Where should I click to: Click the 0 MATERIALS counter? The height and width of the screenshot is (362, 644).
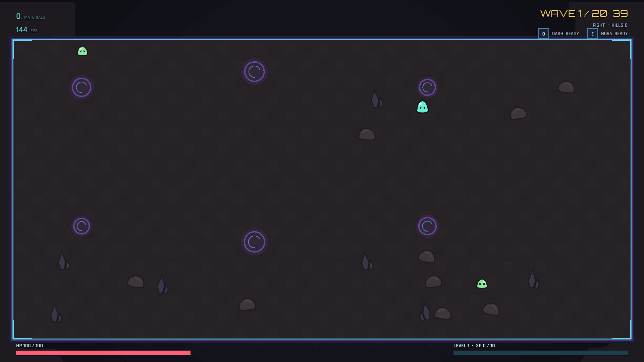(x=31, y=16)
